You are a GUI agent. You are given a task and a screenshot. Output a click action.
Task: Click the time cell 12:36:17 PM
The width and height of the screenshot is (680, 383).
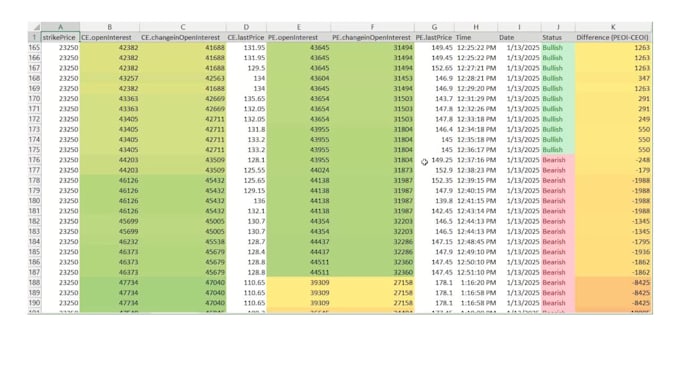click(476, 150)
